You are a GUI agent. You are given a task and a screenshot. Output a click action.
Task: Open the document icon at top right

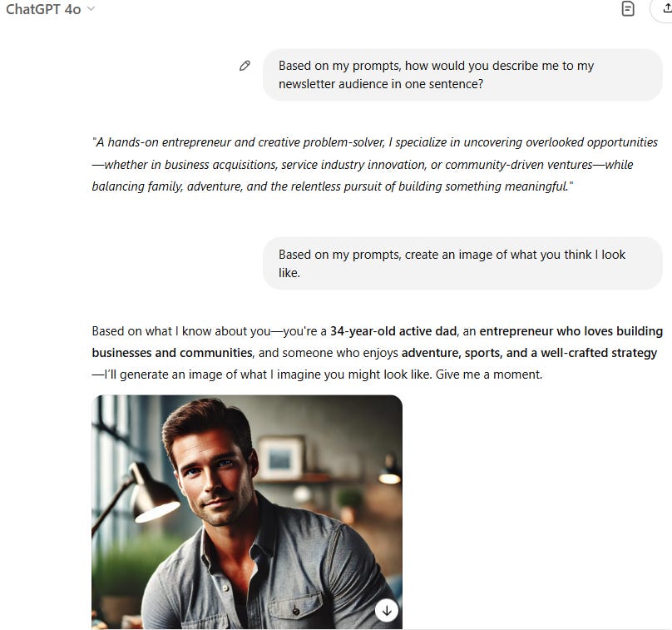pyautogui.click(x=628, y=8)
